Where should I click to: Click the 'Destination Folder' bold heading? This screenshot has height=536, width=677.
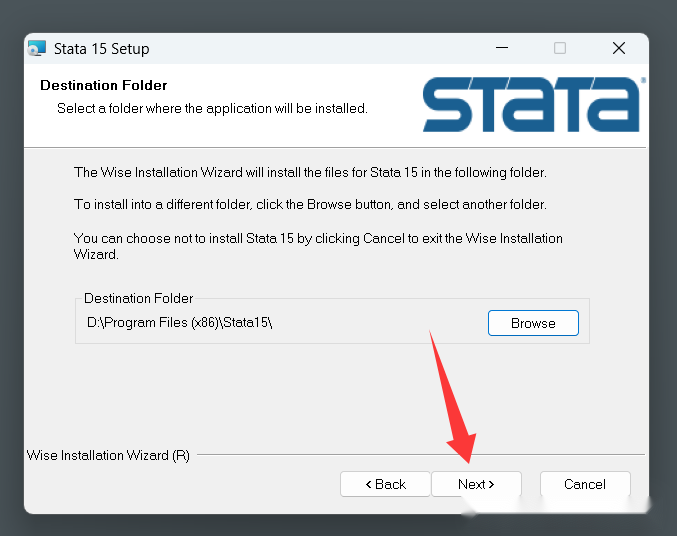104,85
